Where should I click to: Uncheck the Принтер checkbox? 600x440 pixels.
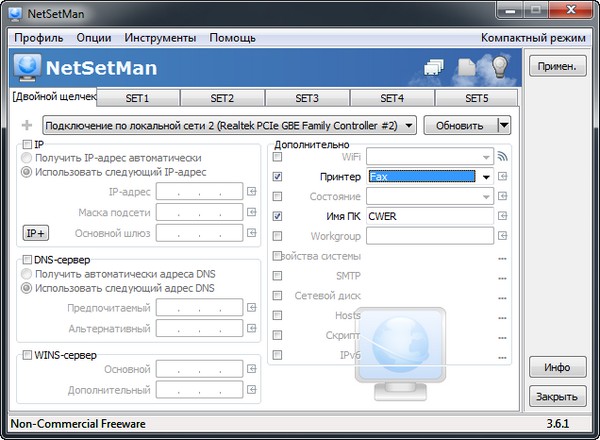tap(278, 177)
